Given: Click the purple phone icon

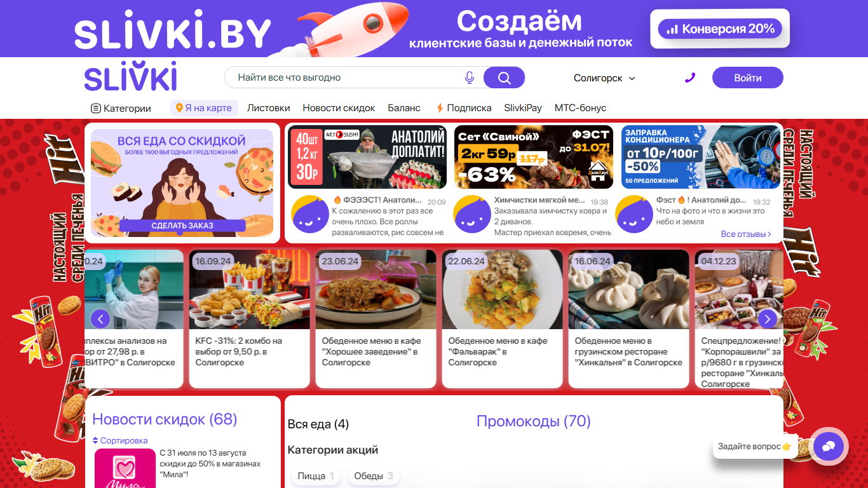Looking at the screenshot, I should point(690,78).
